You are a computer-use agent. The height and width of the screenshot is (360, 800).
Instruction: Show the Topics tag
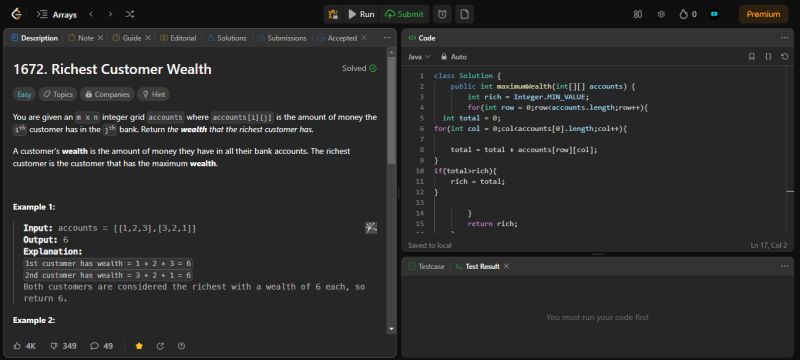(x=58, y=94)
